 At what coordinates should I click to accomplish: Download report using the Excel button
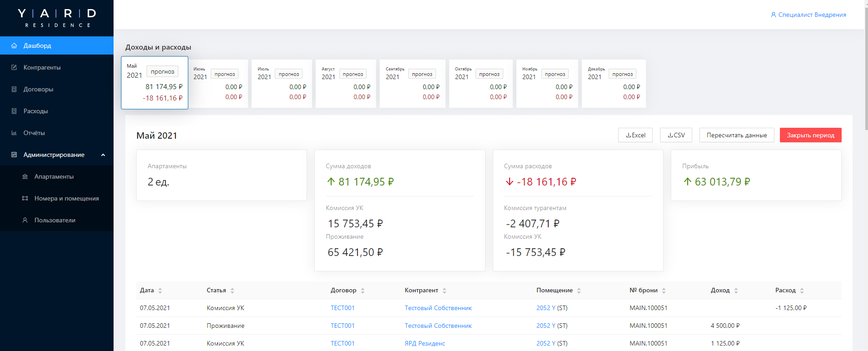[635, 135]
